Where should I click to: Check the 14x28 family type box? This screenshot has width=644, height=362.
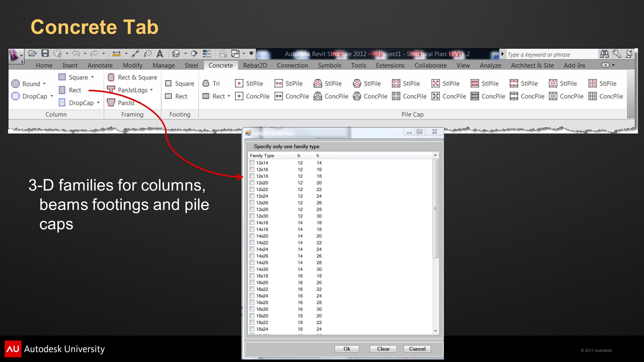pyautogui.click(x=252, y=262)
